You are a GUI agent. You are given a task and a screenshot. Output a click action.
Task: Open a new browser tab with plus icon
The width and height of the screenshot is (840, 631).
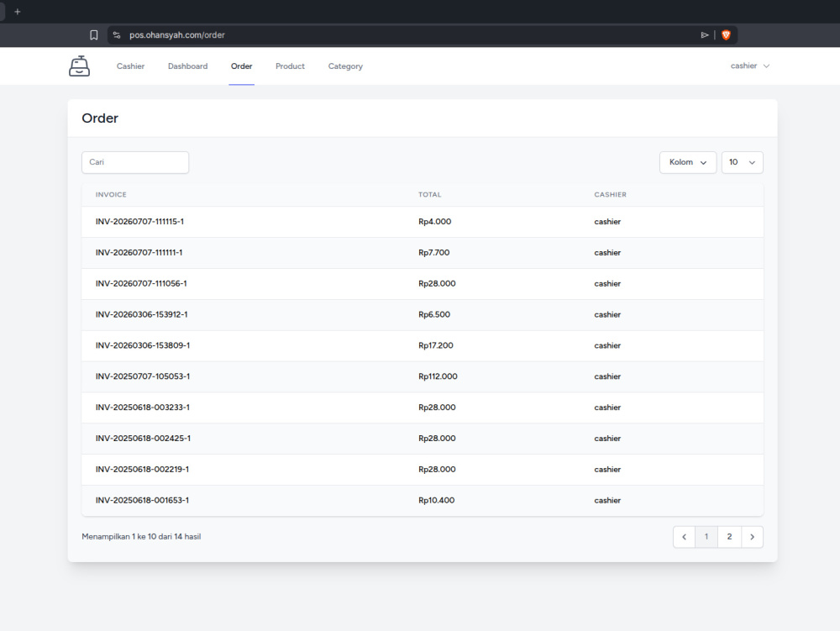pos(17,12)
